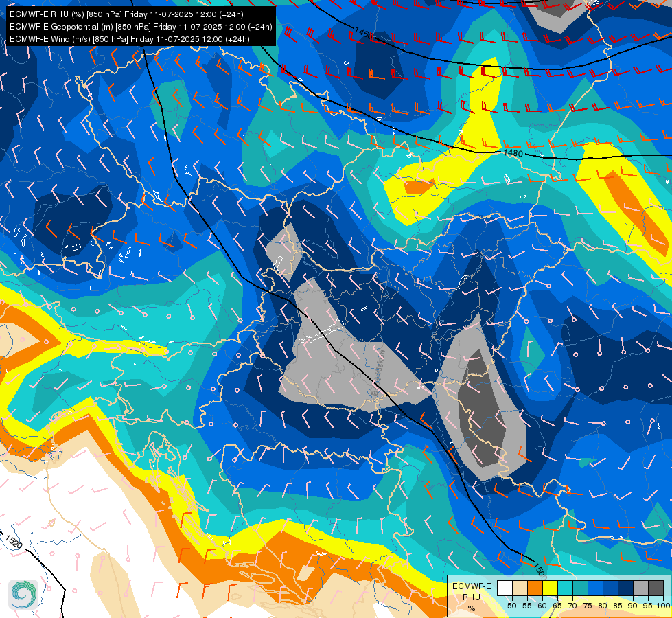This screenshot has height=618, width=672.
Task: Click the swirl logo icon in the map corner
Action: (23, 595)
